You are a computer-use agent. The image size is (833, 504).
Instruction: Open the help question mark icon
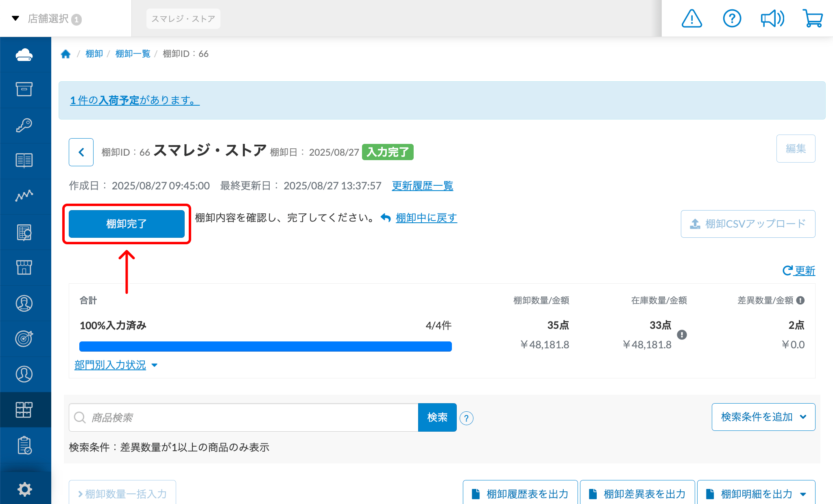[732, 18]
